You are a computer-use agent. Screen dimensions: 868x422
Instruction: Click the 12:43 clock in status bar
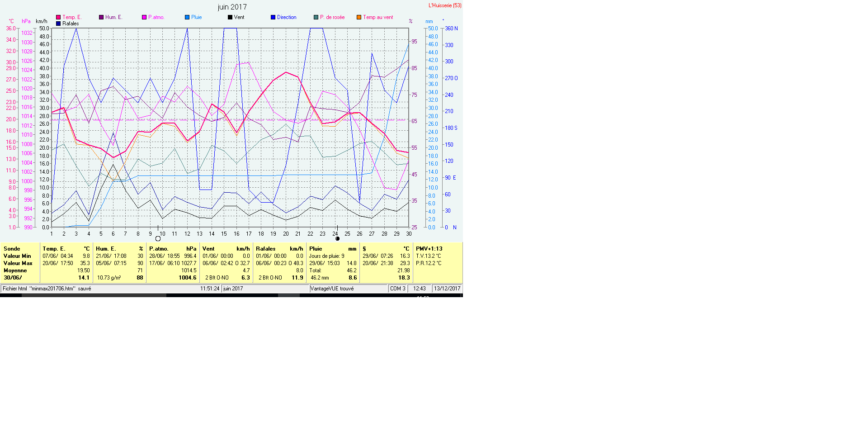pyautogui.click(x=420, y=289)
